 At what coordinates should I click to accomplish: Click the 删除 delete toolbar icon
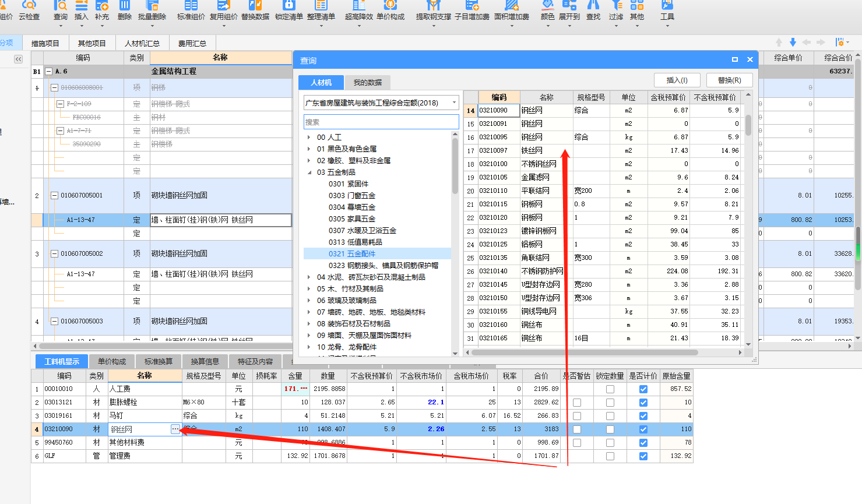pos(125,10)
